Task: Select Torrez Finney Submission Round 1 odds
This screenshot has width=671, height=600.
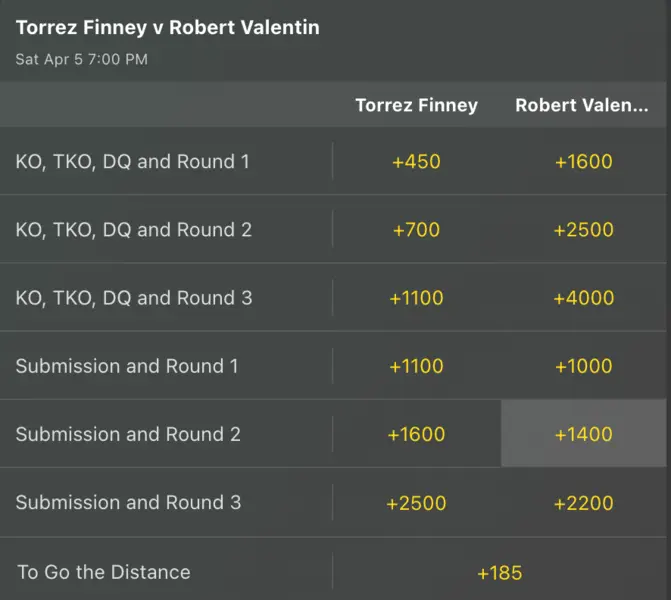Action: point(416,366)
